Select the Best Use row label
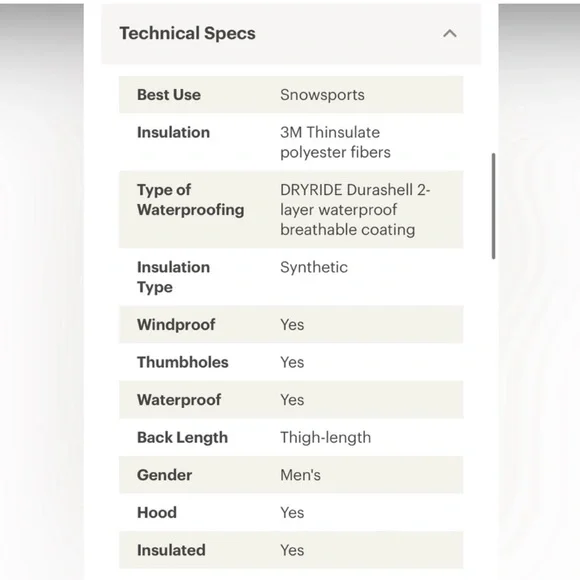This screenshot has width=580, height=580. point(169,95)
